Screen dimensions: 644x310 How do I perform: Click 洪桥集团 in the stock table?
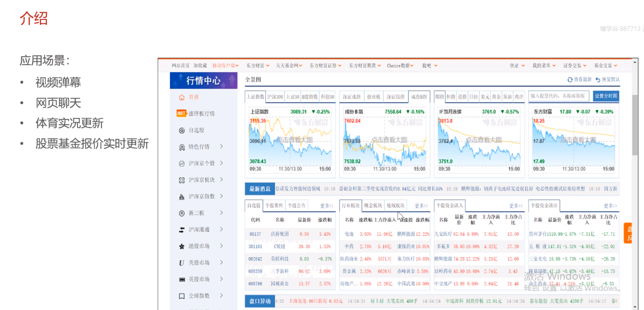coord(279,234)
